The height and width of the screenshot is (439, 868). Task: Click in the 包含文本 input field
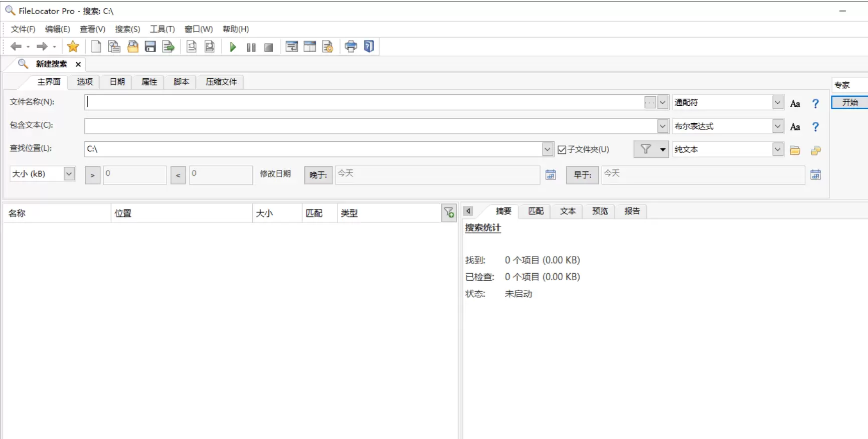click(x=371, y=126)
